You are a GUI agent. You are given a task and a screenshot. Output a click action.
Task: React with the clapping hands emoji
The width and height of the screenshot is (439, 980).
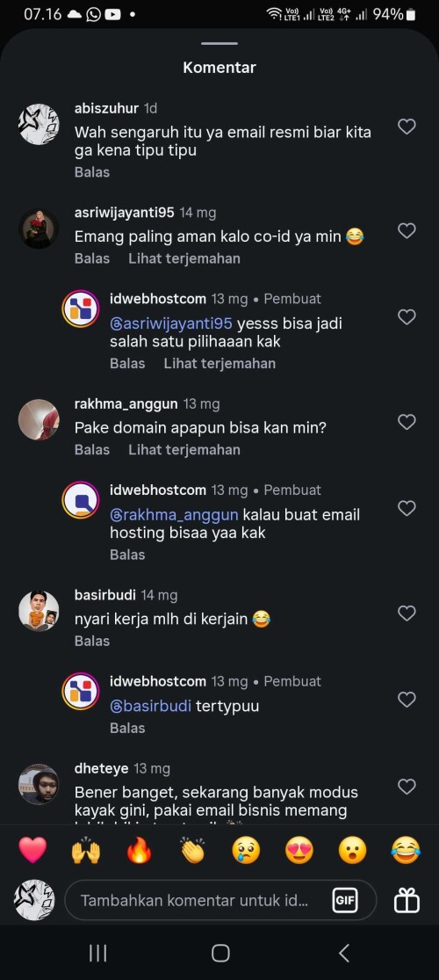tap(193, 851)
